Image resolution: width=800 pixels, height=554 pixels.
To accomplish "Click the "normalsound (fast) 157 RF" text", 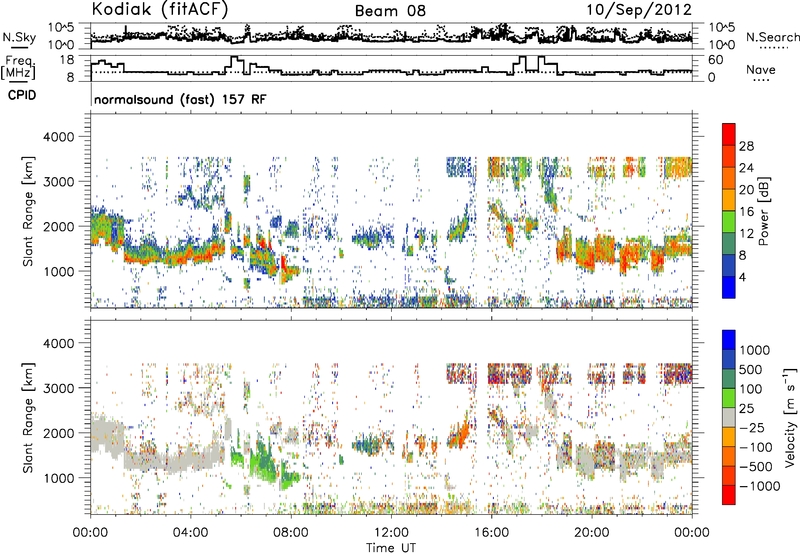I will [x=180, y=99].
